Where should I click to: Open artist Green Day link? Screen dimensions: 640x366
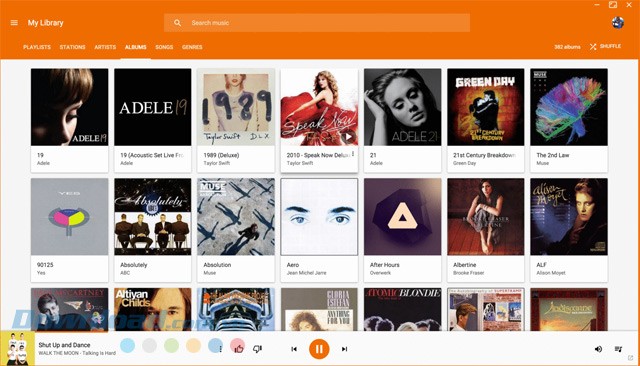point(464,163)
